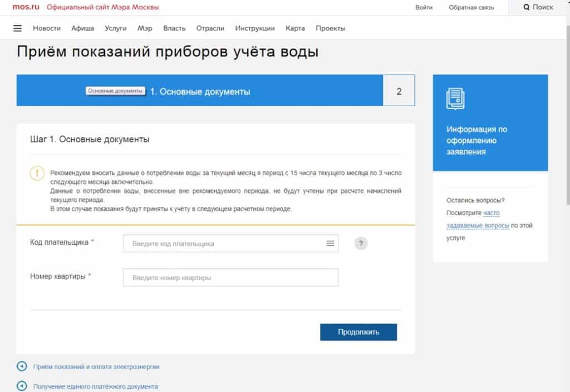The height and width of the screenshot is (392, 570).
Task: Click arrow icon beside Получение единого платёжного документа
Action: [22, 386]
